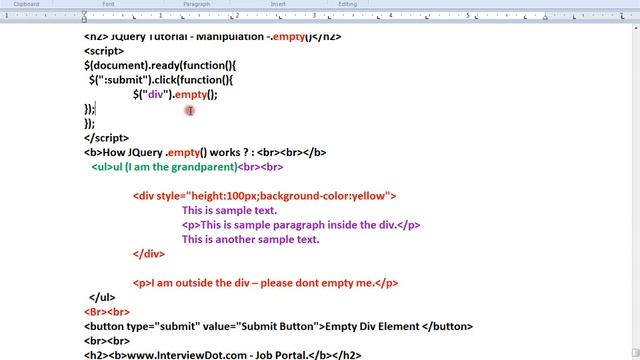
Task: Click the closing </script> tag line
Action: (107, 138)
